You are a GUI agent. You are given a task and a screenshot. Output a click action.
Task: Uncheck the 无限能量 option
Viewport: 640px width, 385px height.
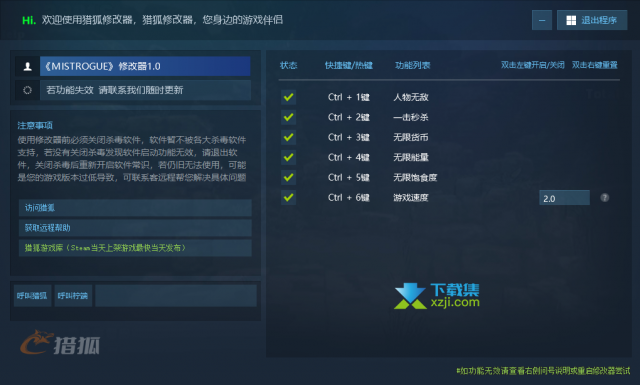coord(289,157)
